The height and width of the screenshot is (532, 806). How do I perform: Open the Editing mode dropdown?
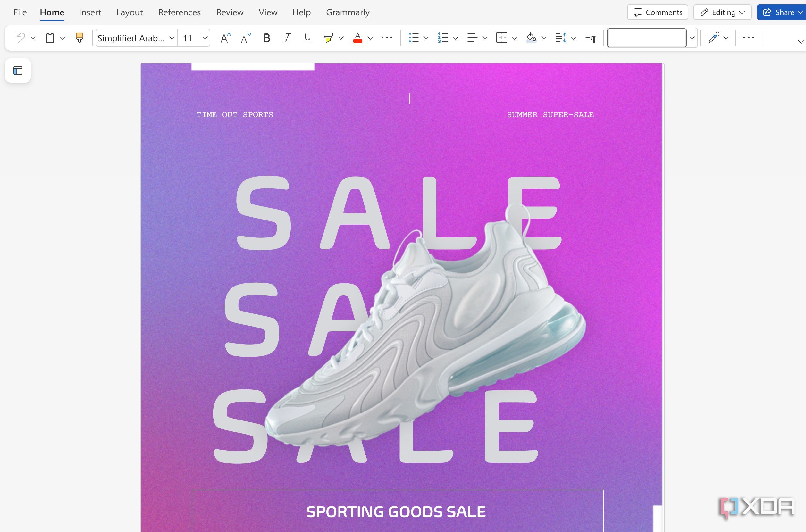pyautogui.click(x=722, y=12)
